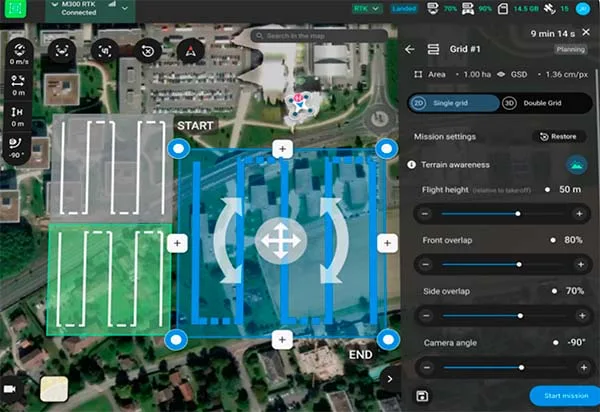This screenshot has width=600, height=412.
Task: Expand the RTK status dropdown
Action: click(x=367, y=9)
